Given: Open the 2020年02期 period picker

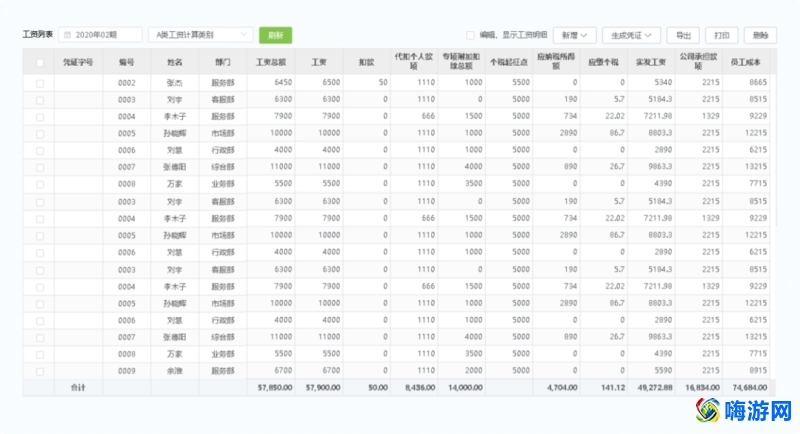Looking at the screenshot, I should [x=100, y=35].
